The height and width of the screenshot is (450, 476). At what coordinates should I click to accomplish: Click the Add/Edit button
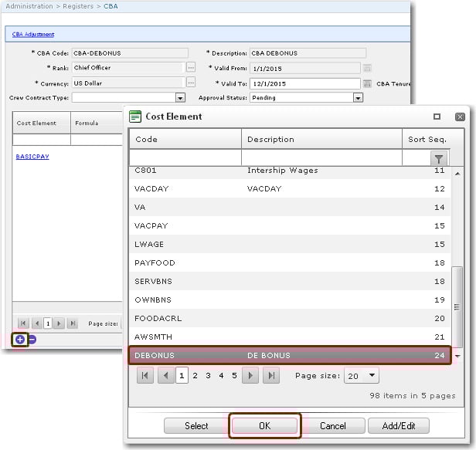pyautogui.click(x=399, y=425)
